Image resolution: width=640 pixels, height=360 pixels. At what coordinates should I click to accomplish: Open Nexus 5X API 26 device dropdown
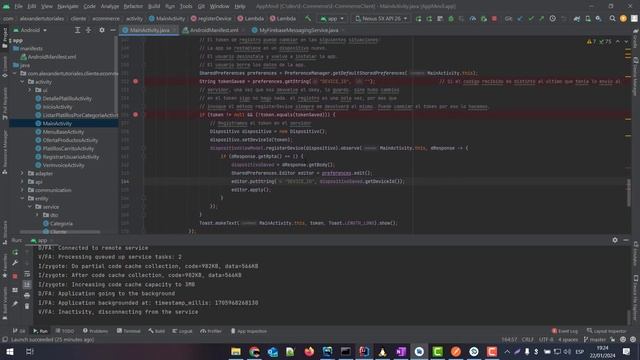click(x=381, y=18)
